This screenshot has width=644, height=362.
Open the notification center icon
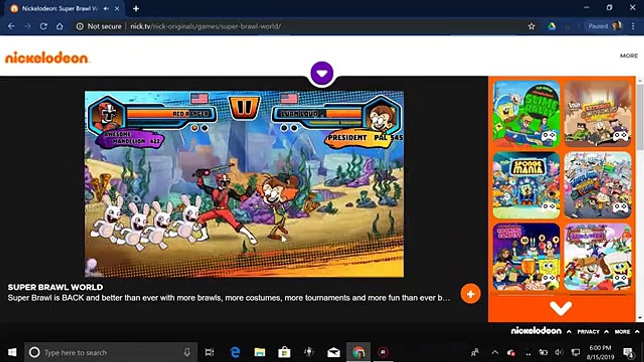click(628, 352)
